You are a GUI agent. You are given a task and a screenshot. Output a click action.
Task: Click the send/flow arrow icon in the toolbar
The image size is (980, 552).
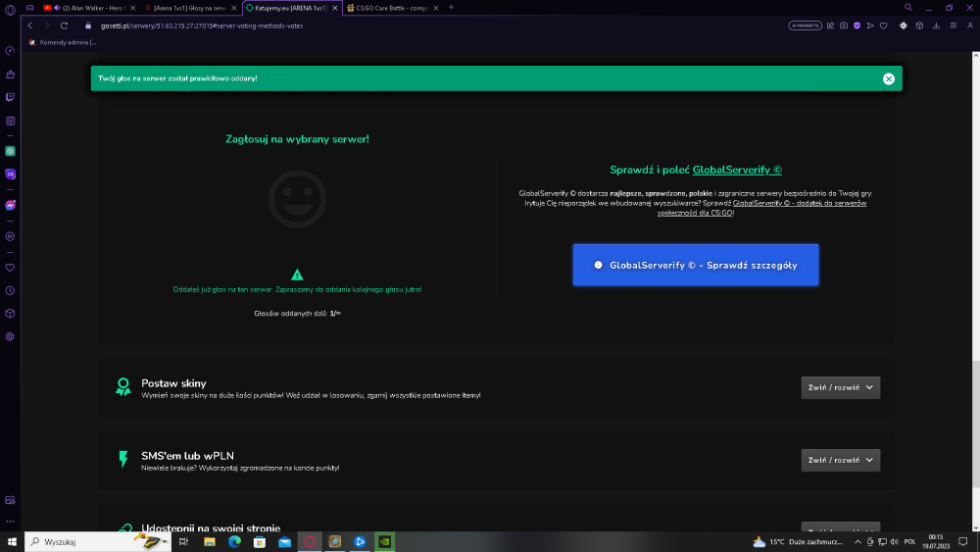point(870,25)
